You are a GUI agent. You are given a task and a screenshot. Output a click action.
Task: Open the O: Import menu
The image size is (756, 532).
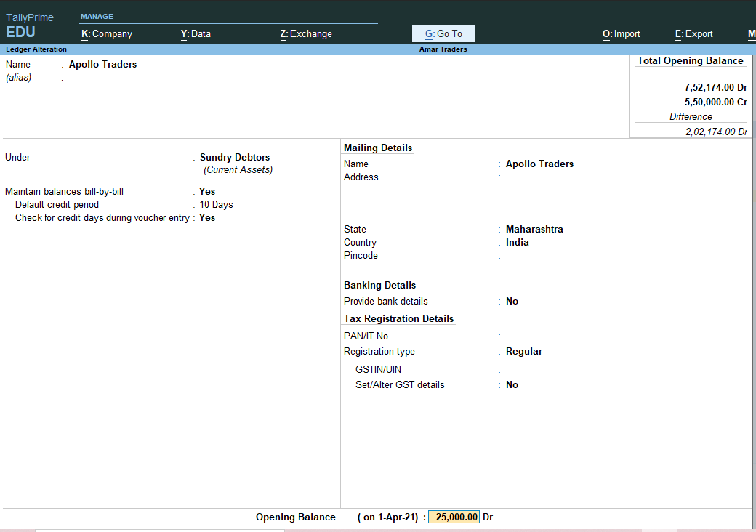tap(621, 33)
